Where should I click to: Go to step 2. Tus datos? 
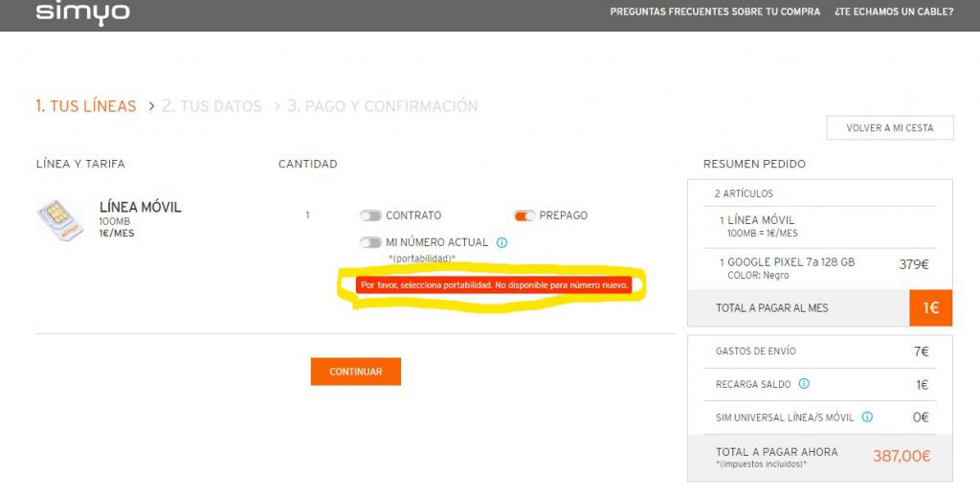pyautogui.click(x=212, y=106)
